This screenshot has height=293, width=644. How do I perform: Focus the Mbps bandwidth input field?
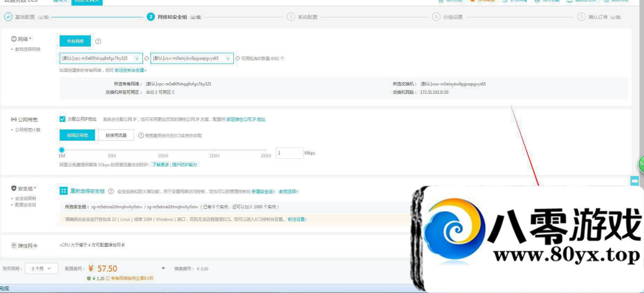tap(289, 153)
